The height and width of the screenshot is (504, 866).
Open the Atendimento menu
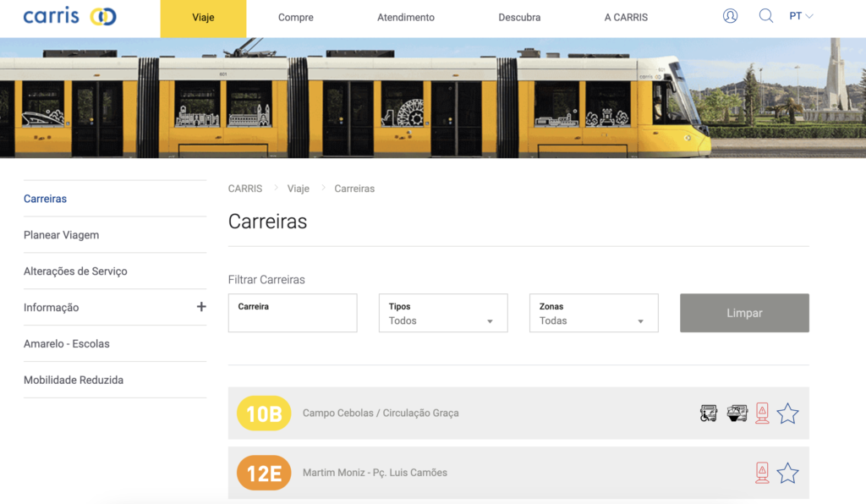point(406,18)
